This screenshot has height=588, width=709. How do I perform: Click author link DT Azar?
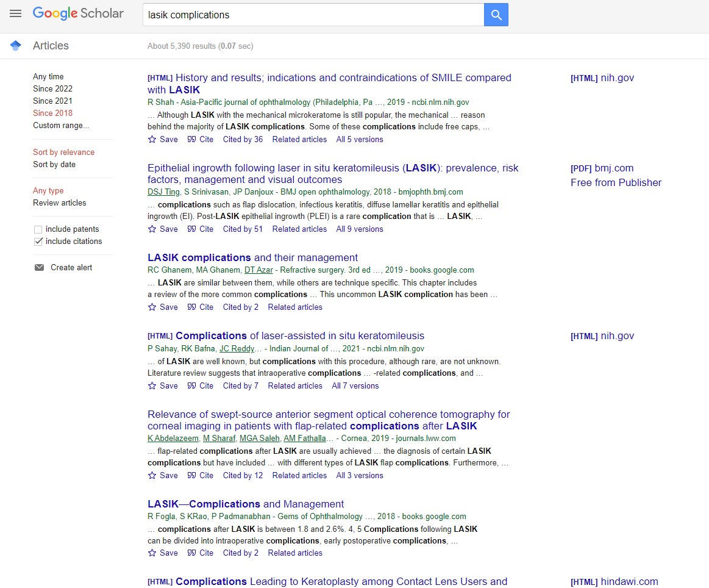click(x=258, y=270)
